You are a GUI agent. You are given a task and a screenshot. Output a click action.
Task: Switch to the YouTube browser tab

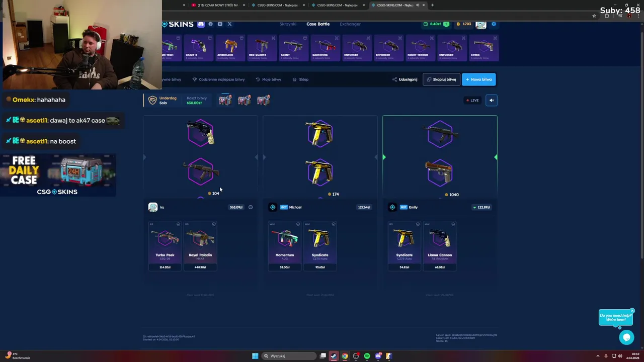pos(216,5)
